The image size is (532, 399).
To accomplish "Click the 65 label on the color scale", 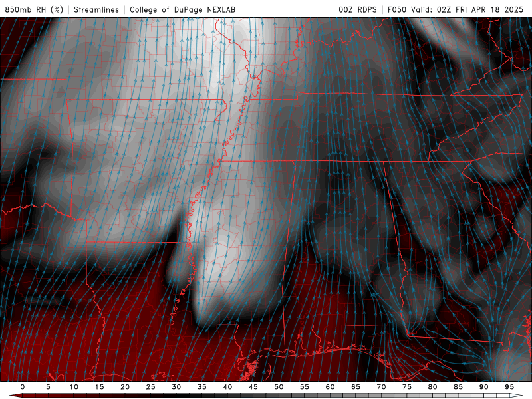I will point(356,387).
